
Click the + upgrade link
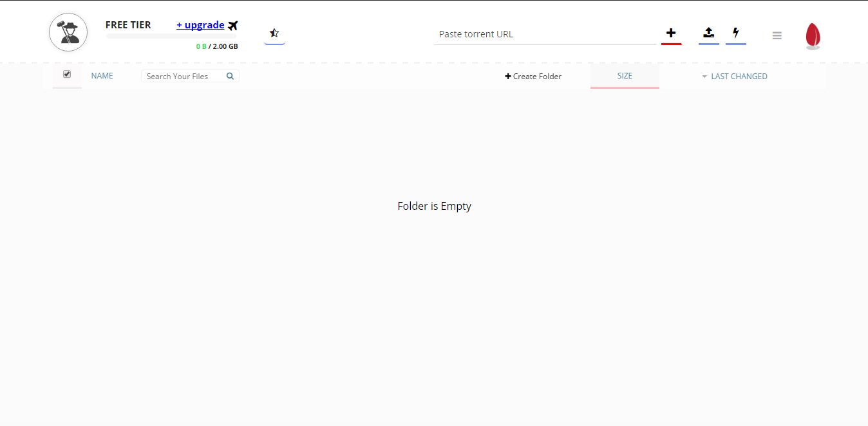click(200, 25)
